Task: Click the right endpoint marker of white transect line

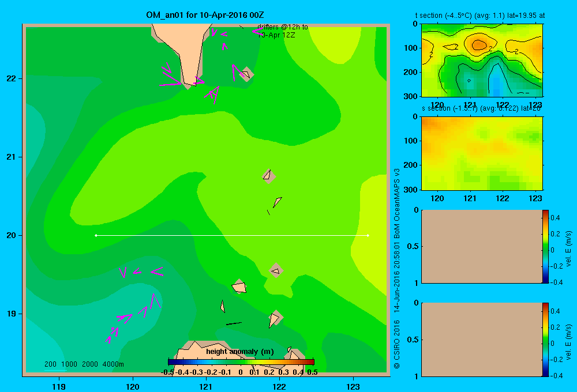Action: pyautogui.click(x=368, y=235)
